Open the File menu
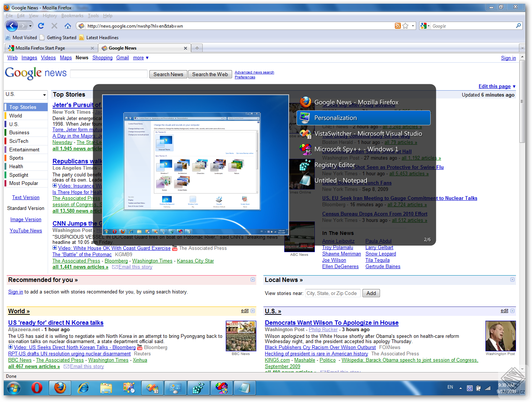This screenshot has width=532, height=402. point(9,16)
